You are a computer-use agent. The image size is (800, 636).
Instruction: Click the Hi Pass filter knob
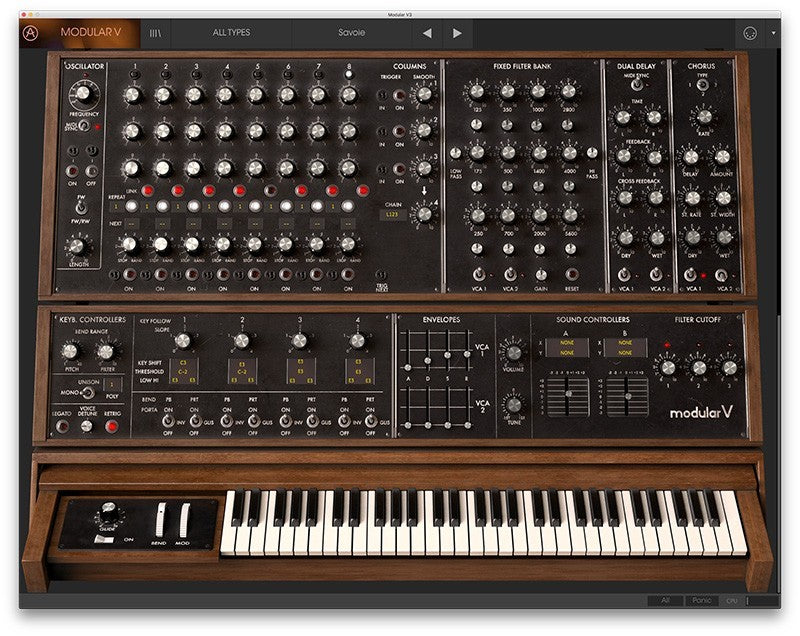(x=592, y=152)
